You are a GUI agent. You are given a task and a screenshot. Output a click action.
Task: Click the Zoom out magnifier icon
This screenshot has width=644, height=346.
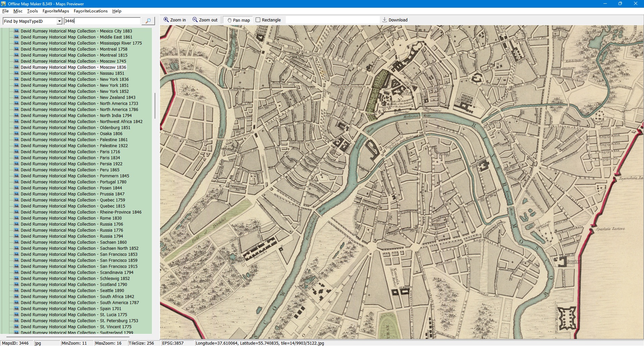point(195,20)
